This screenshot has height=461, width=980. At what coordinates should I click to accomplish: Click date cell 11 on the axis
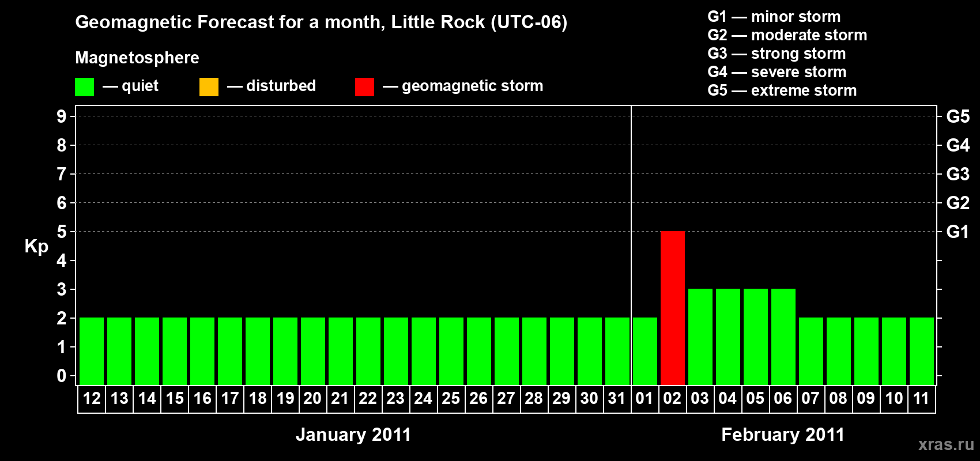click(922, 399)
